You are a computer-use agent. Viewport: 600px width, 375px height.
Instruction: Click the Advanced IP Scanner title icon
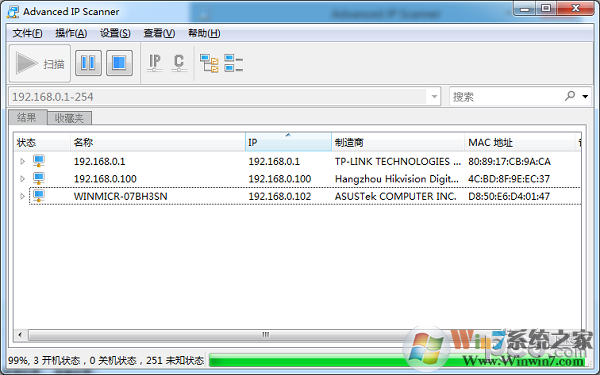[x=13, y=11]
